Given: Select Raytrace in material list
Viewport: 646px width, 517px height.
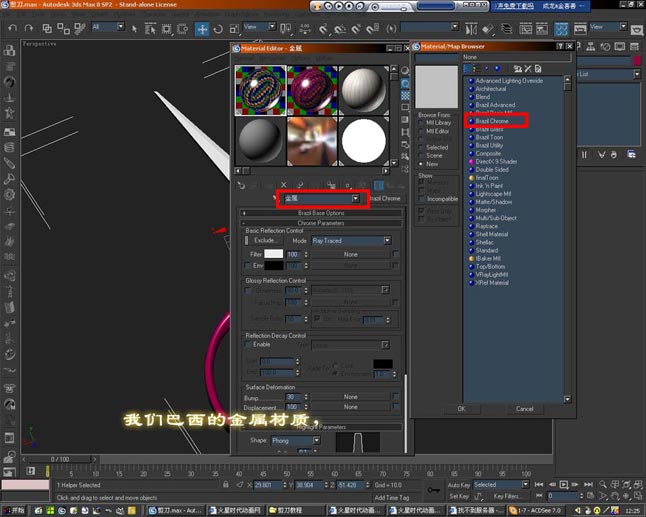Looking at the screenshot, I should point(486,226).
